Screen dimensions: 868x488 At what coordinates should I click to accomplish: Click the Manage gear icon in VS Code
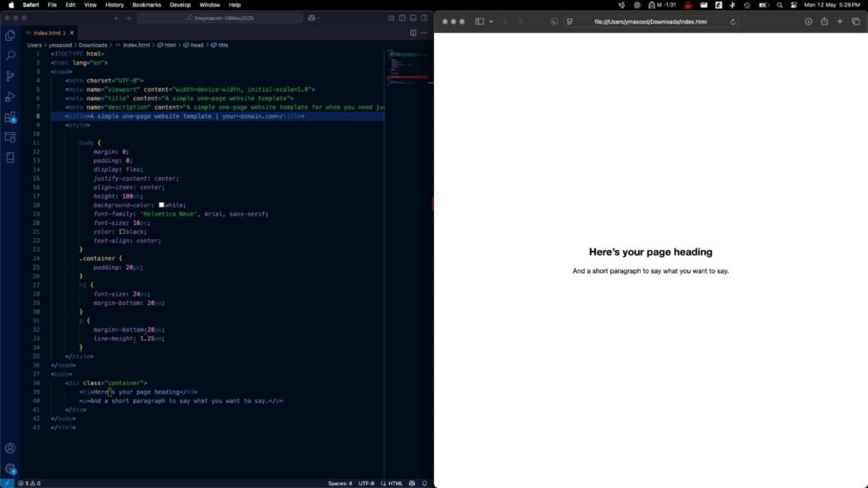[10, 469]
